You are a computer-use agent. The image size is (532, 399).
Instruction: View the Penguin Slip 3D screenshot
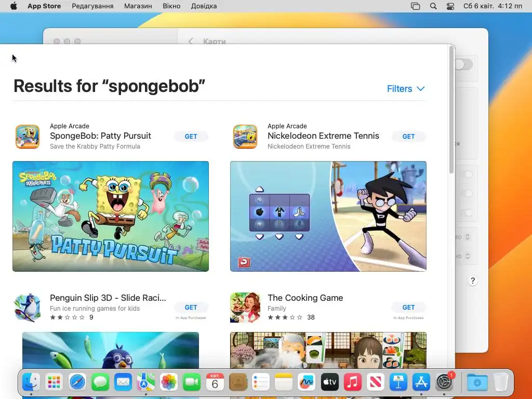pyautogui.click(x=111, y=351)
